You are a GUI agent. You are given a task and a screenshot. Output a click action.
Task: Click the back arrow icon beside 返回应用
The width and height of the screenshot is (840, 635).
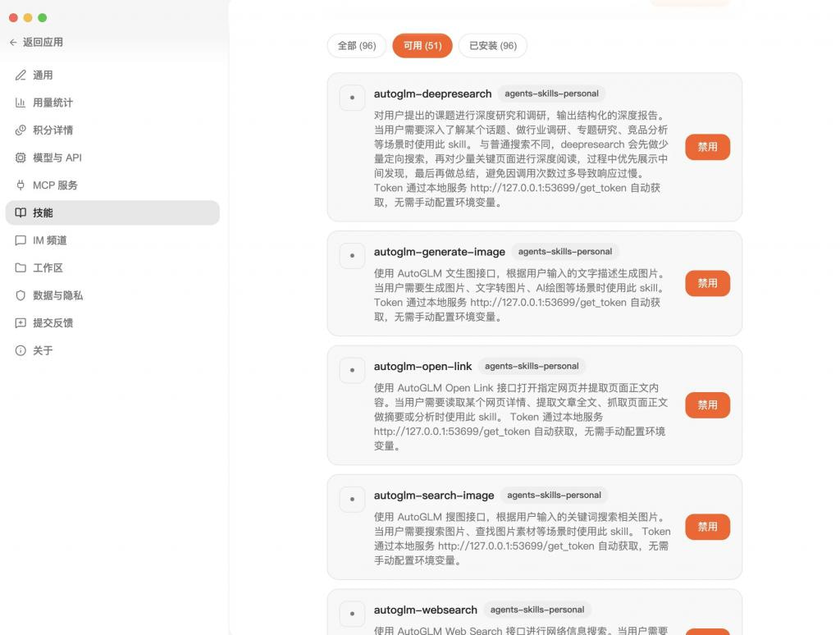coord(13,43)
